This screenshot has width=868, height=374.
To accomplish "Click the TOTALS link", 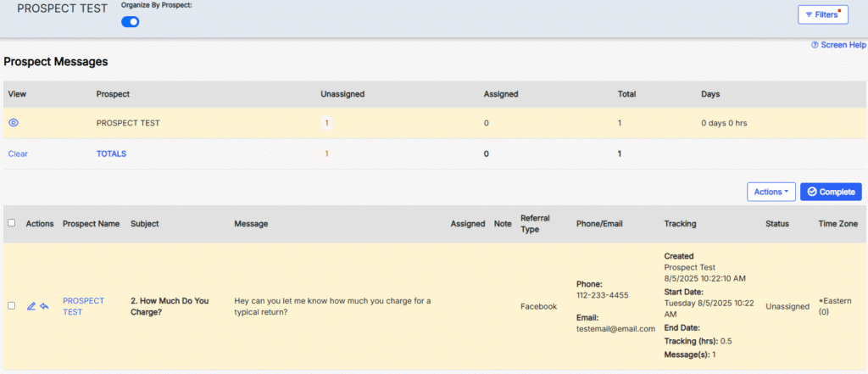I will pos(111,154).
